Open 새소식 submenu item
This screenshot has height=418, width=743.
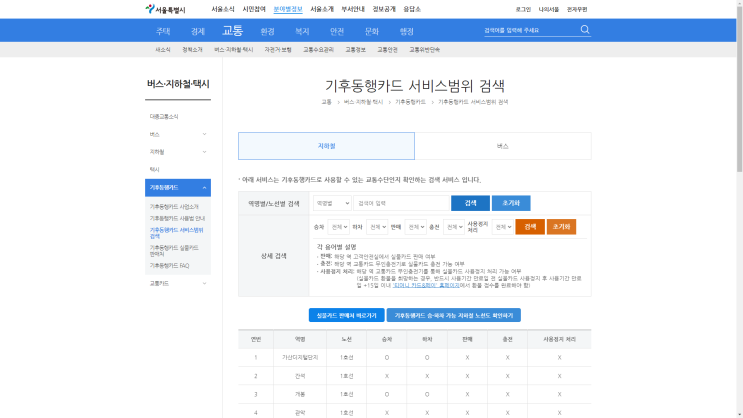coord(163,50)
